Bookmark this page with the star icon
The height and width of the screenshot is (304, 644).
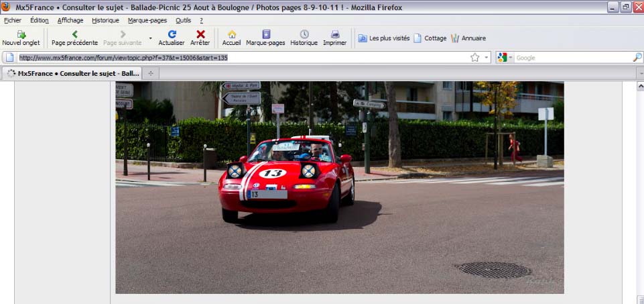[x=474, y=58]
